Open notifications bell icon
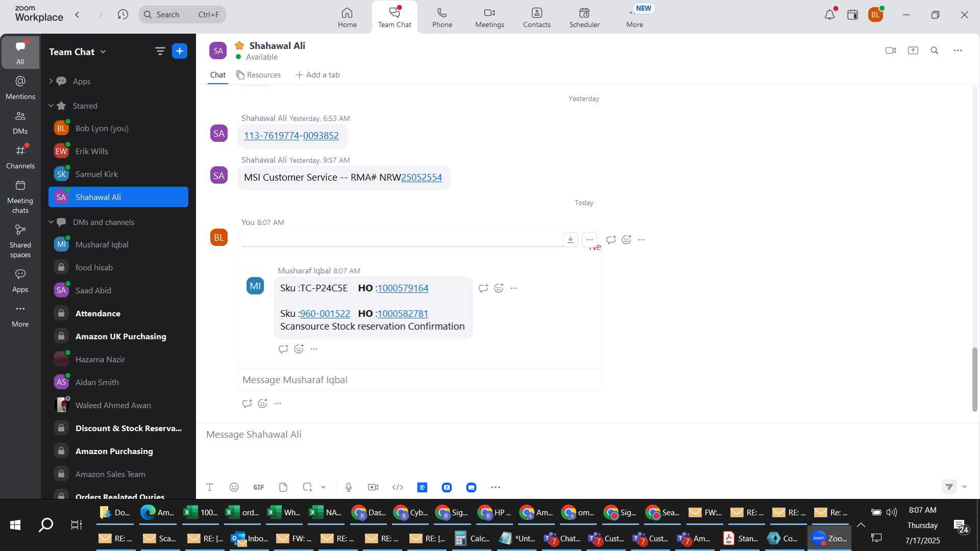980x551 pixels. click(829, 15)
